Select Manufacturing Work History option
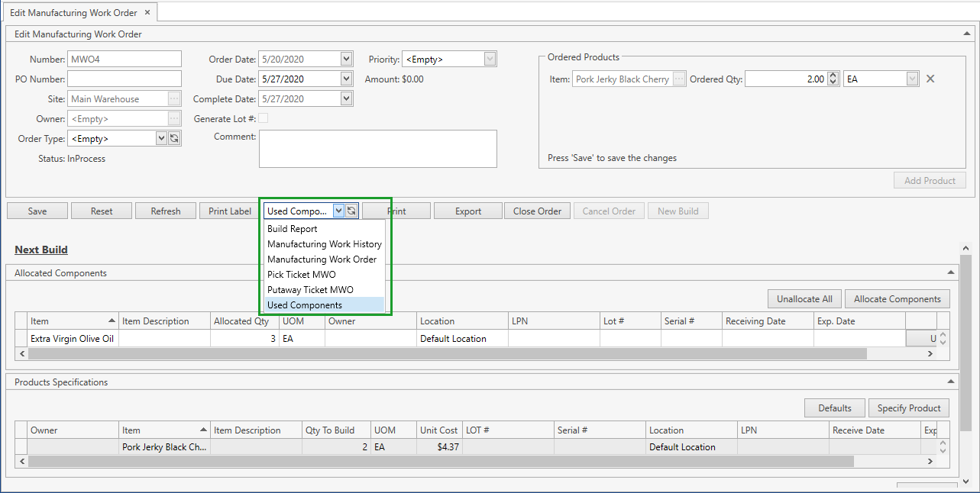Viewport: 980px width, 493px height. click(x=324, y=244)
